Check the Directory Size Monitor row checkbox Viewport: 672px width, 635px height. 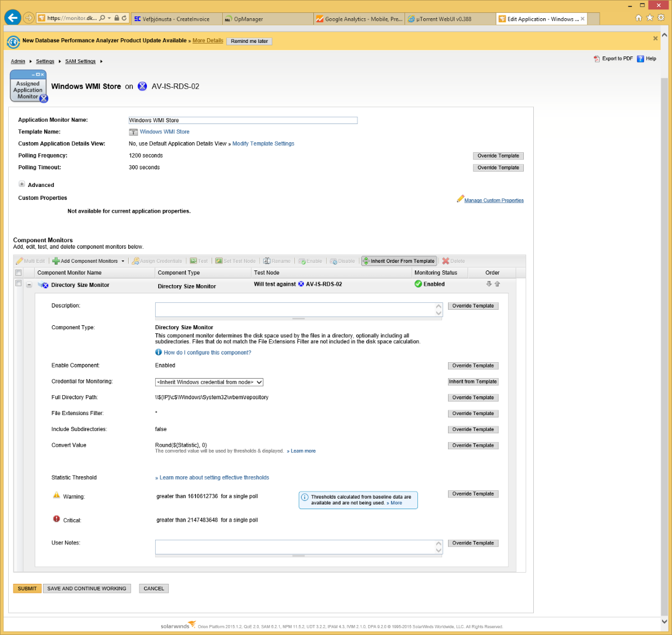[18, 283]
